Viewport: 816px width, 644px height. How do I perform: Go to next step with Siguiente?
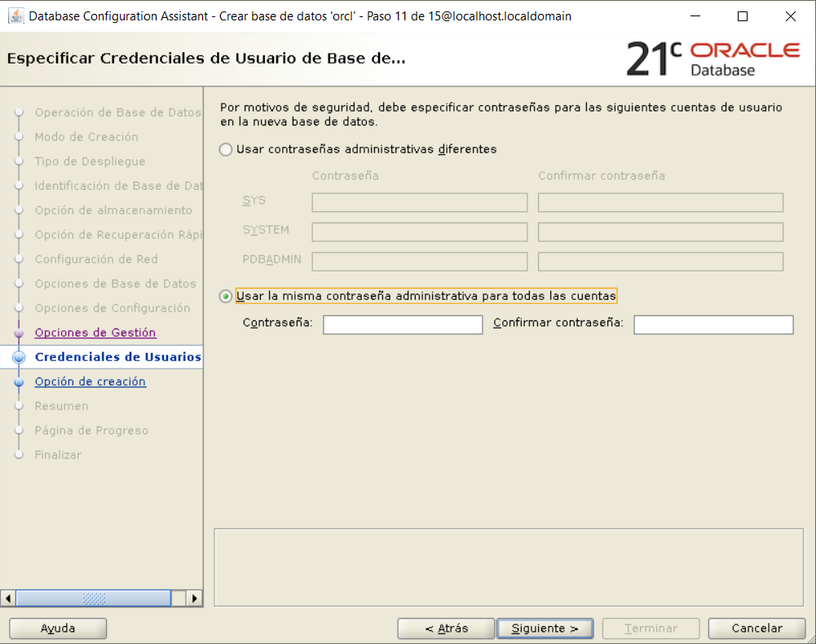pyautogui.click(x=545, y=629)
